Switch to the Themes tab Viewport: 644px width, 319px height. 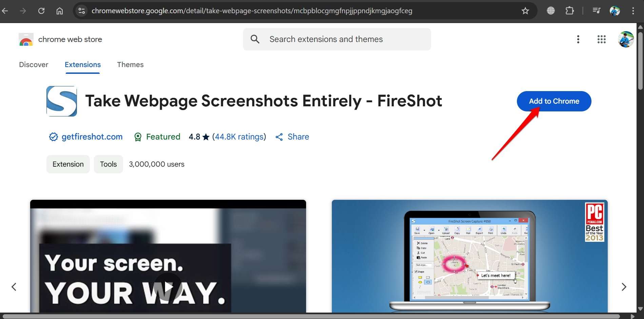[x=130, y=65]
